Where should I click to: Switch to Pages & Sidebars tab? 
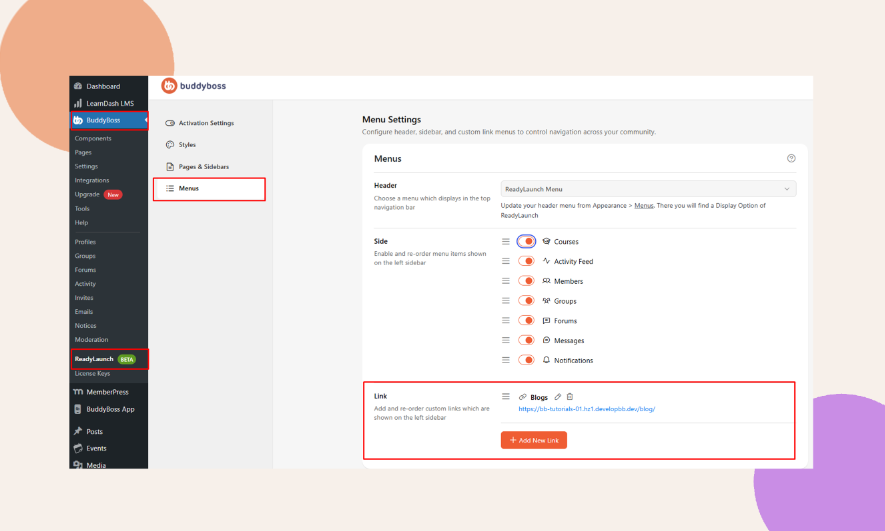tap(204, 166)
